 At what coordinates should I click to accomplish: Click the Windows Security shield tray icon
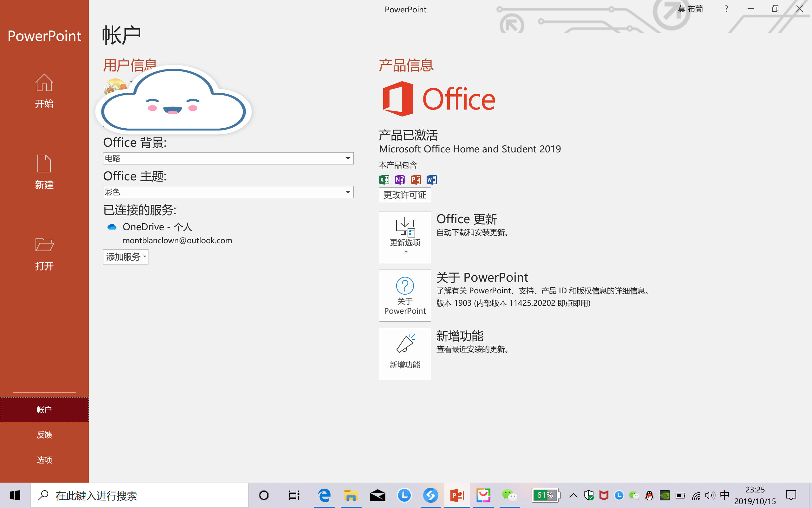[588, 495]
